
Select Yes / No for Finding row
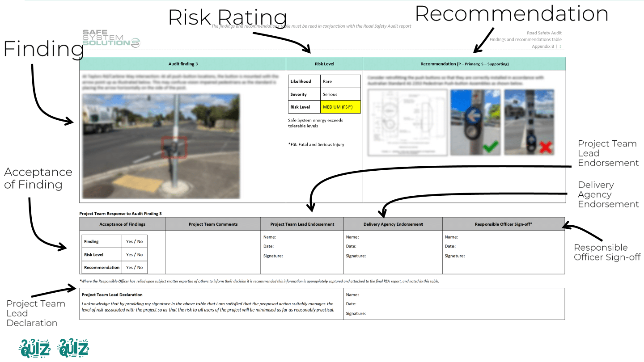pyautogui.click(x=134, y=241)
